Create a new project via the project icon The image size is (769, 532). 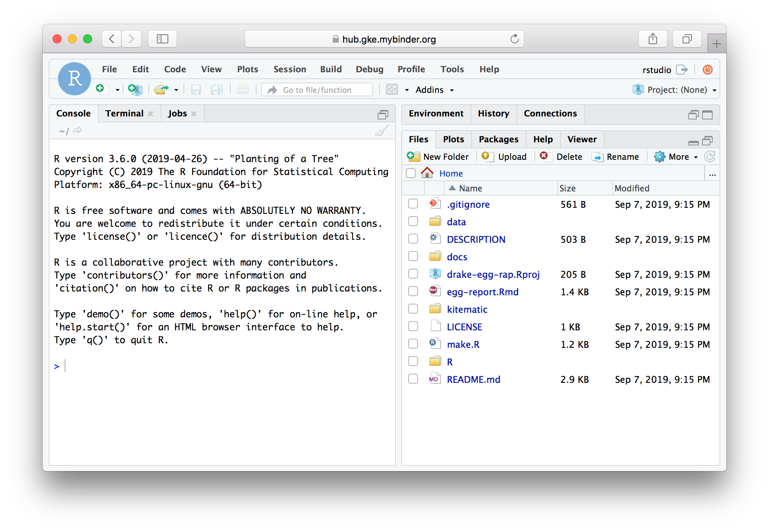(135, 89)
